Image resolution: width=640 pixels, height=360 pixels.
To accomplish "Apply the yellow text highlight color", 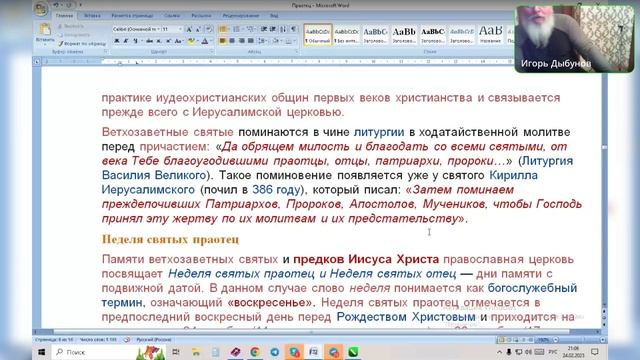I will [191, 41].
